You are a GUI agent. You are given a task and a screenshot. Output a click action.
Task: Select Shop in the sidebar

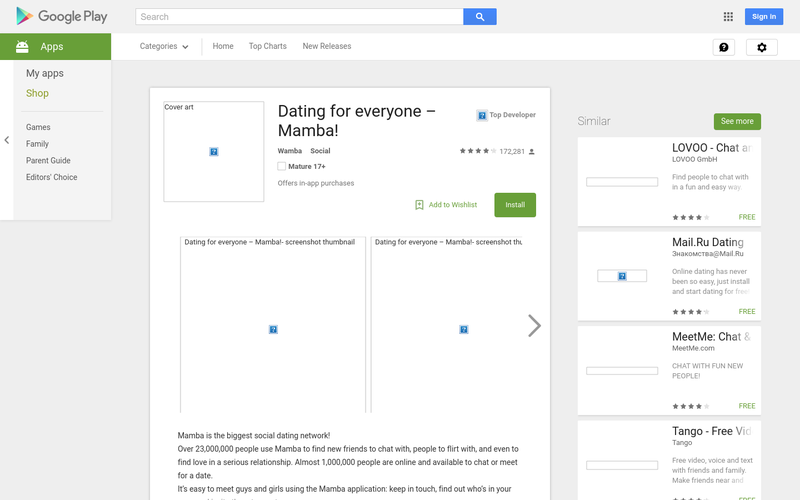37,93
